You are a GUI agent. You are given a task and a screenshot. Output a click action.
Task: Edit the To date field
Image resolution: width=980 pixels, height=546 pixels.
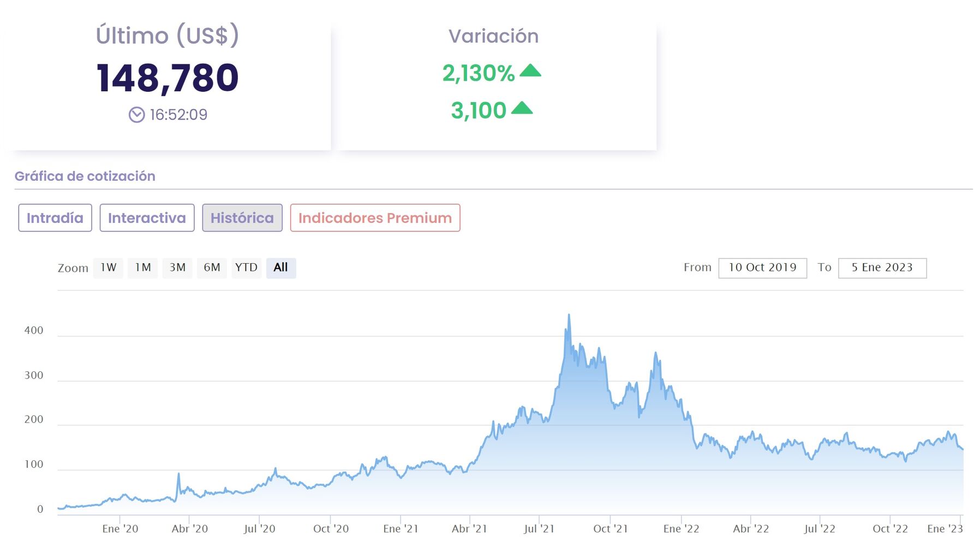tap(882, 268)
